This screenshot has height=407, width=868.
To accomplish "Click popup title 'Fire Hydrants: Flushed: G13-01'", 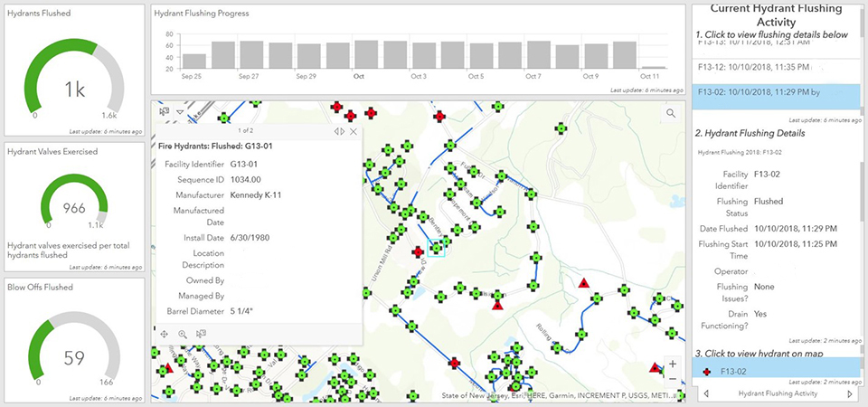I will point(213,147).
